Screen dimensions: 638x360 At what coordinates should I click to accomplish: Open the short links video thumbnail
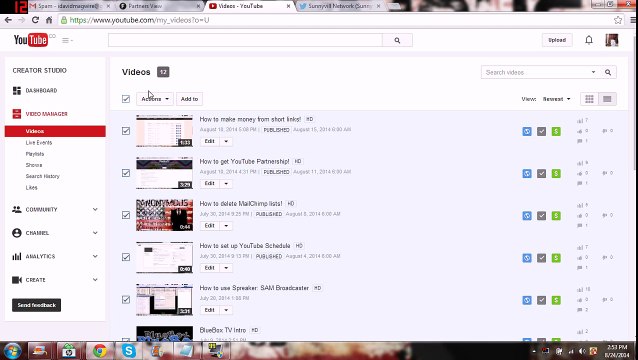pos(164,131)
